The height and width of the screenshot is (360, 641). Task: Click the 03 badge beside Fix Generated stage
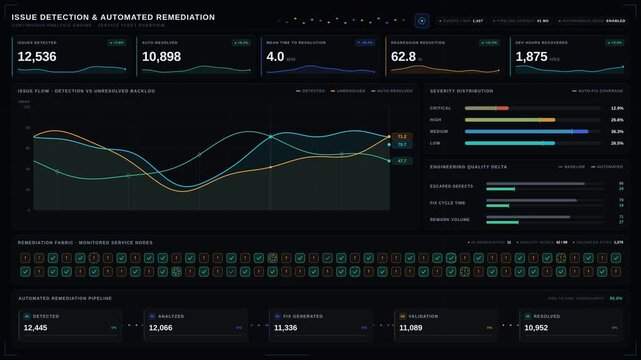tap(277, 316)
